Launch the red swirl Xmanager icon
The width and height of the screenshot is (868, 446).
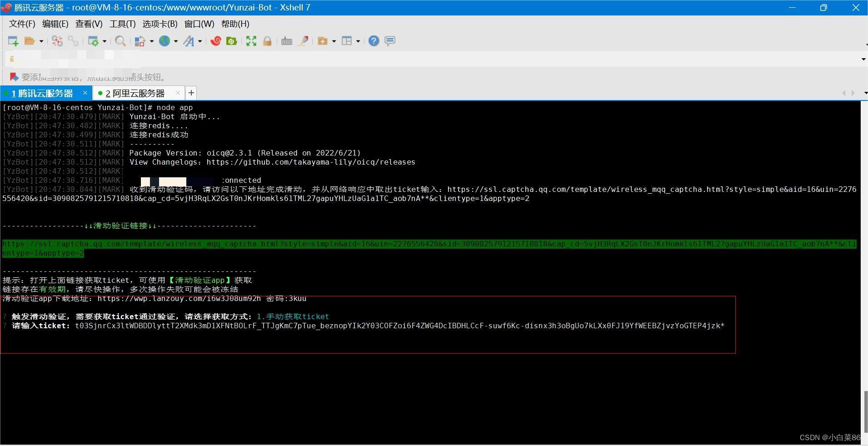215,41
